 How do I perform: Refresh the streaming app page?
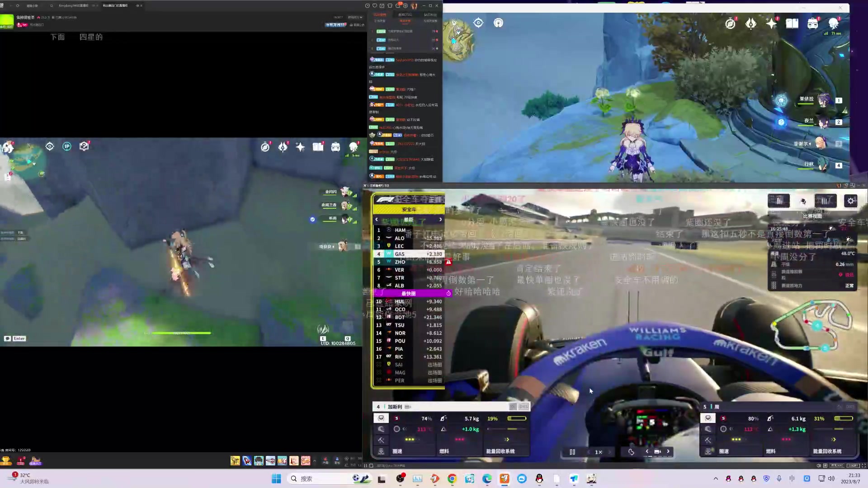click(x=18, y=6)
